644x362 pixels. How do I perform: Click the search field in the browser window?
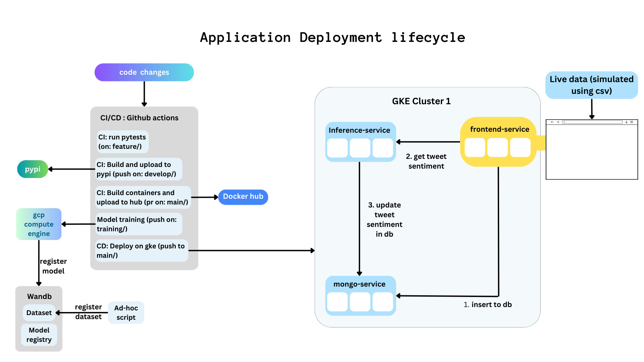[592, 122]
